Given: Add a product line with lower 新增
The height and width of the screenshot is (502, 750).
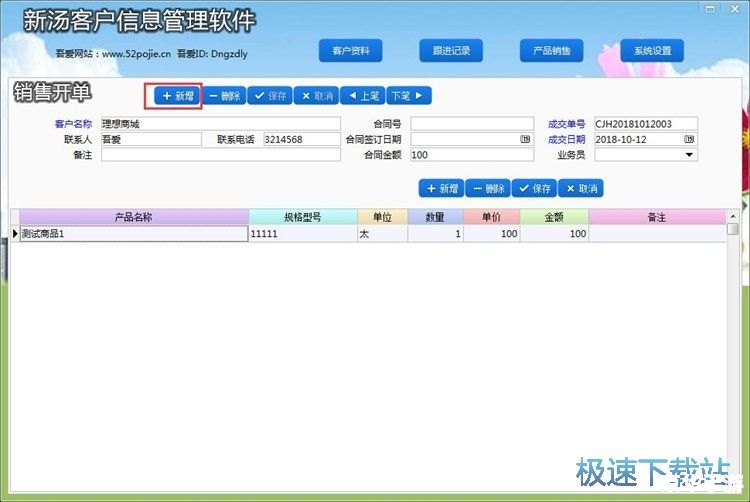Looking at the screenshot, I should point(441,188).
